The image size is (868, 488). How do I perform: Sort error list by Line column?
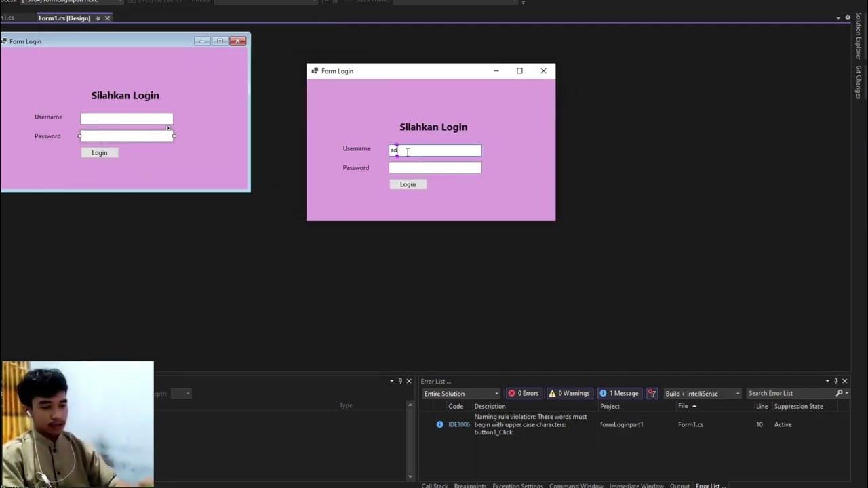pos(762,406)
